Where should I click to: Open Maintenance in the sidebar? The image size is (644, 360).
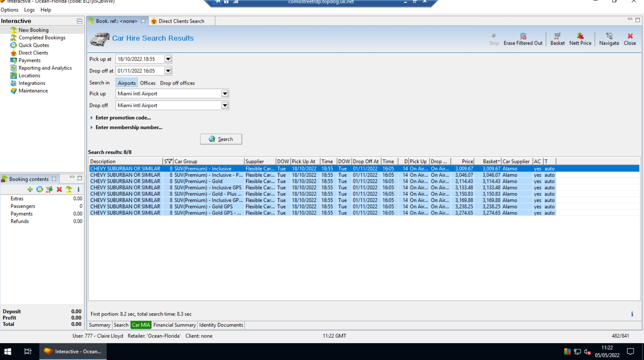pos(33,91)
